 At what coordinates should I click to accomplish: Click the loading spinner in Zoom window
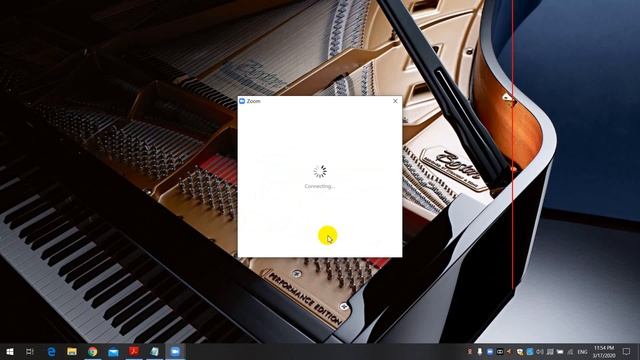(x=320, y=171)
